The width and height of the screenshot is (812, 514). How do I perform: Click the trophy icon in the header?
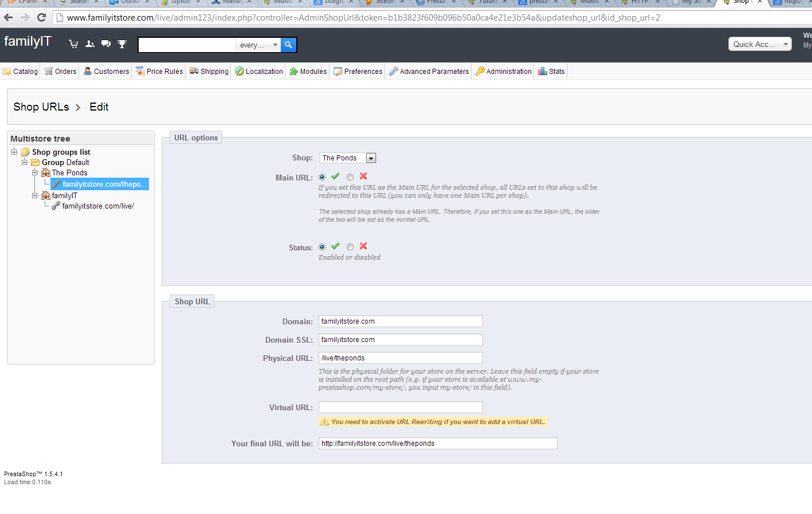point(122,44)
